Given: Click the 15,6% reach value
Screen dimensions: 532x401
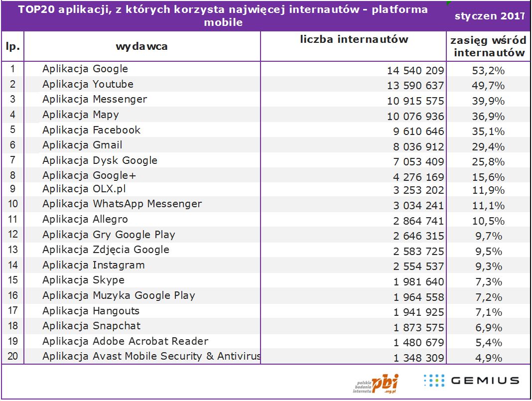Looking at the screenshot, I should 488,177.
